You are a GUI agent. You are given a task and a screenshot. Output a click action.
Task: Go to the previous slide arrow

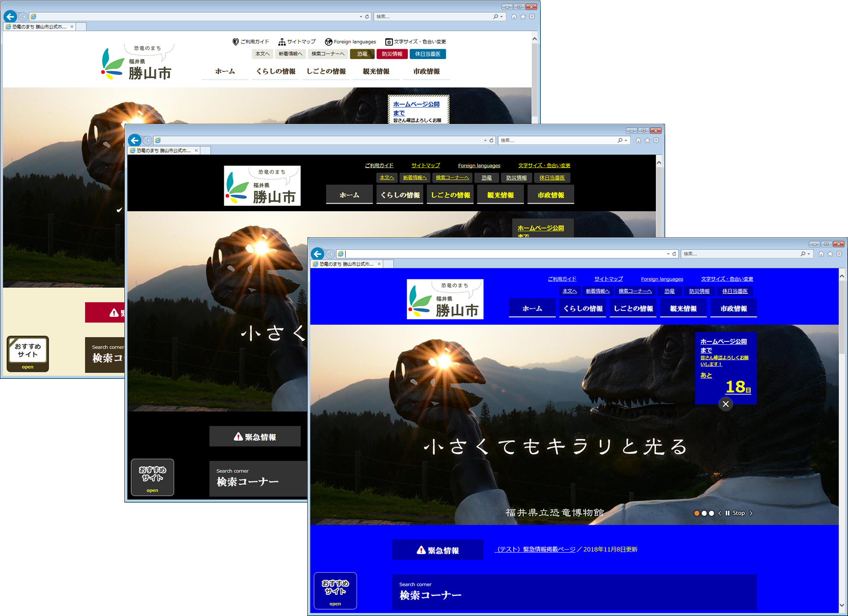click(x=720, y=513)
